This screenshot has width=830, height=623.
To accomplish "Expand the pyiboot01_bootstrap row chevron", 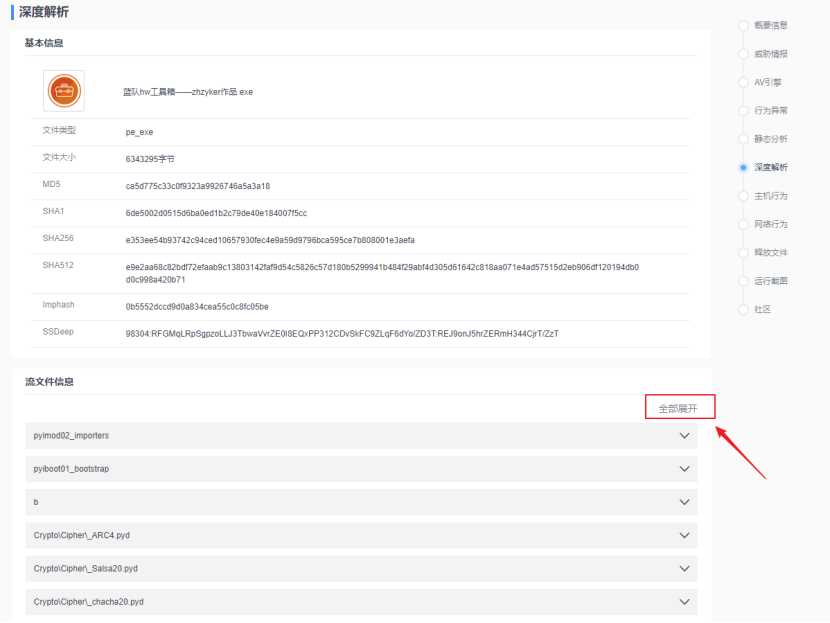I will (684, 469).
